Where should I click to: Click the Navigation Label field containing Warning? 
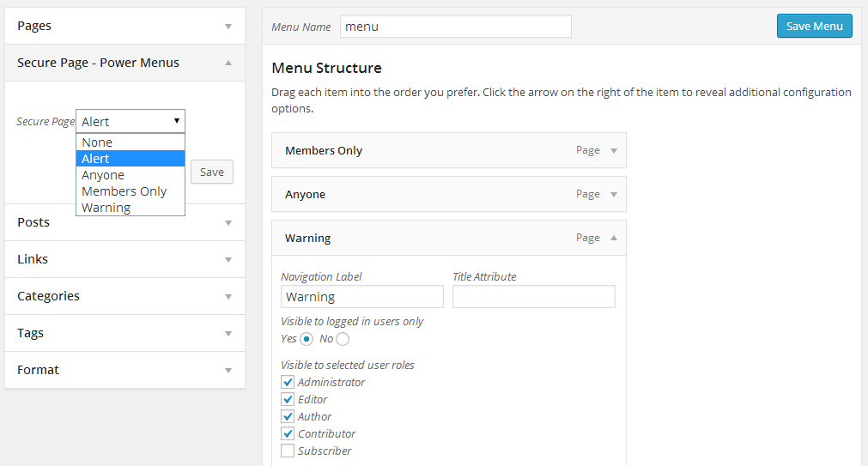(x=362, y=297)
